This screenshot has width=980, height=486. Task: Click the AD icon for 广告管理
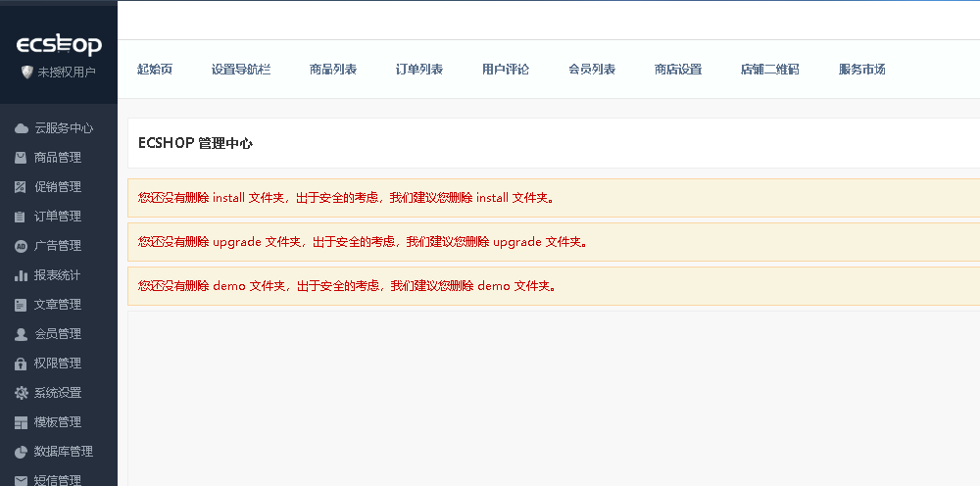pyautogui.click(x=21, y=246)
